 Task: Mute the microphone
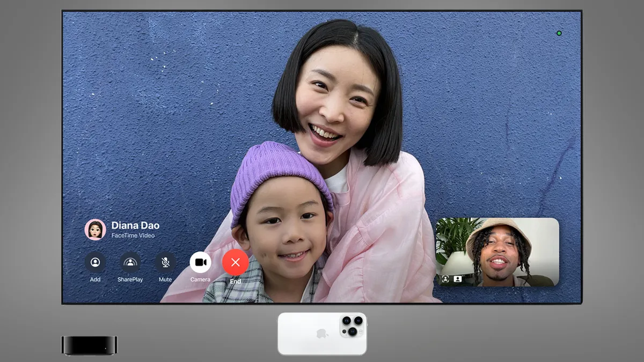[x=165, y=262]
